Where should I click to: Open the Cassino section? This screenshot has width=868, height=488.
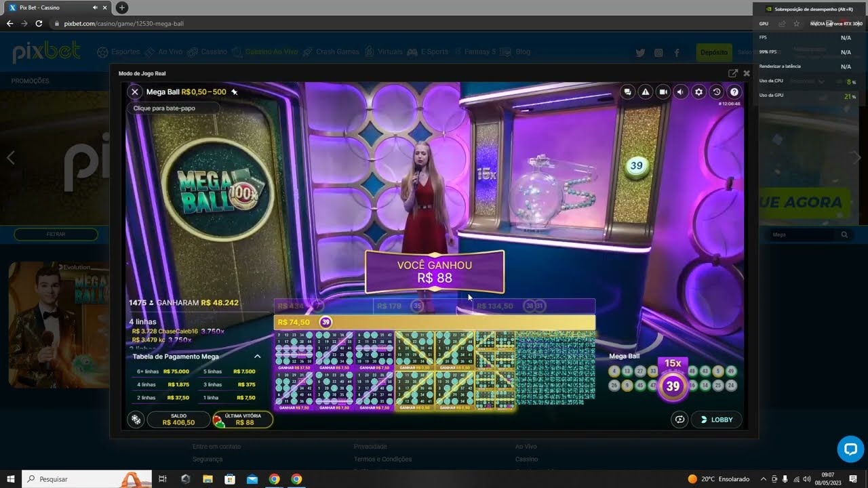[208, 52]
